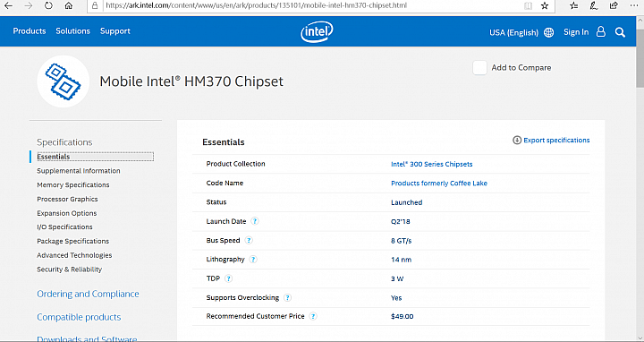Jump to Security & Reliability section
This screenshot has width=644, height=342.
point(70,269)
